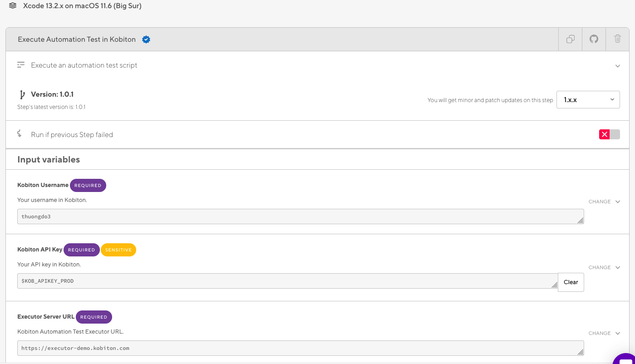This screenshot has width=635, height=364.
Task: Click the Xcode 13.2.x on macOS 11.6 stack label
Action: (82, 6)
